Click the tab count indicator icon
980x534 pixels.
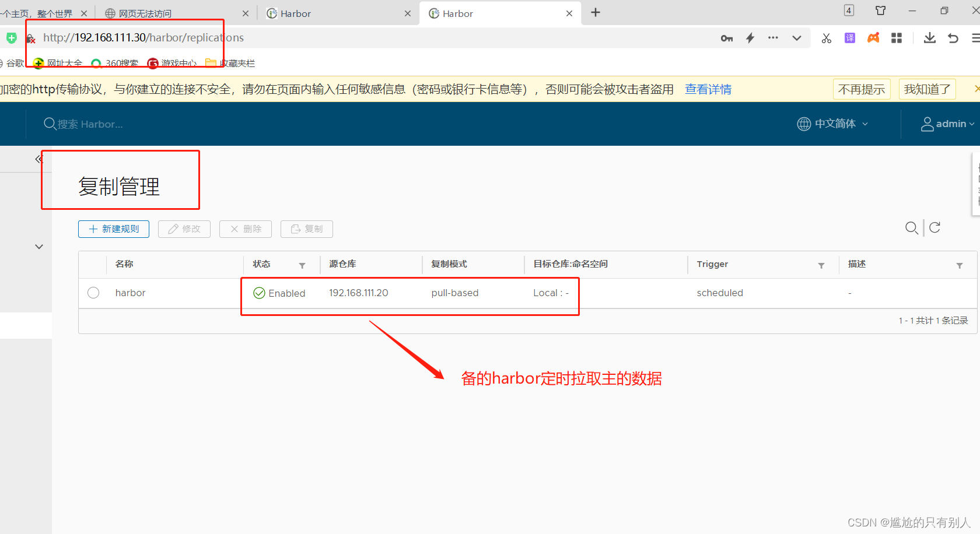click(849, 10)
